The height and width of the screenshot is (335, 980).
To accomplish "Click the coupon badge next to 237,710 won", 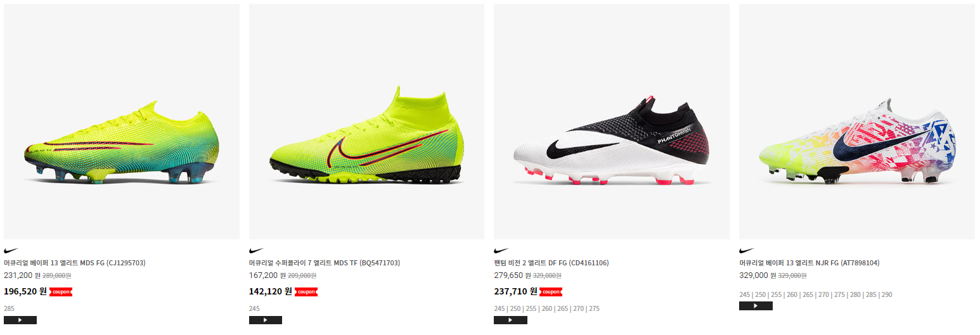I will click(x=551, y=292).
